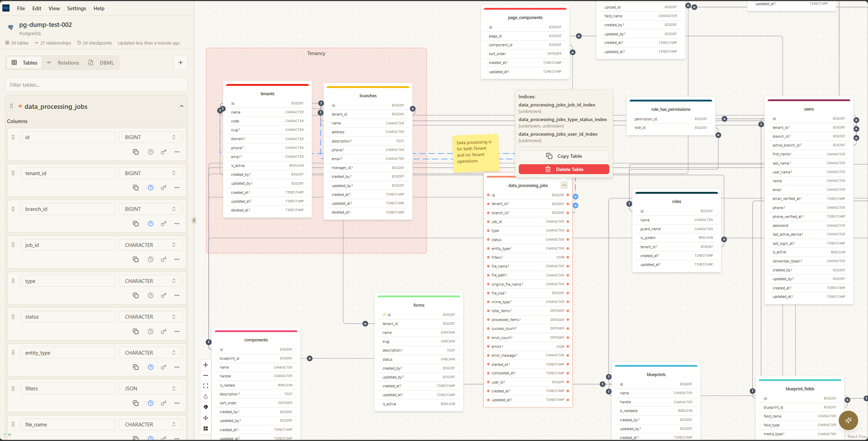The height and width of the screenshot is (441, 868).
Task: Click the Copy Table button
Action: tap(564, 156)
